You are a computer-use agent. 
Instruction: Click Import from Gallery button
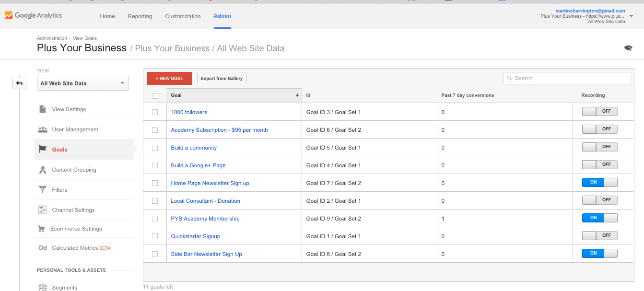click(x=222, y=78)
